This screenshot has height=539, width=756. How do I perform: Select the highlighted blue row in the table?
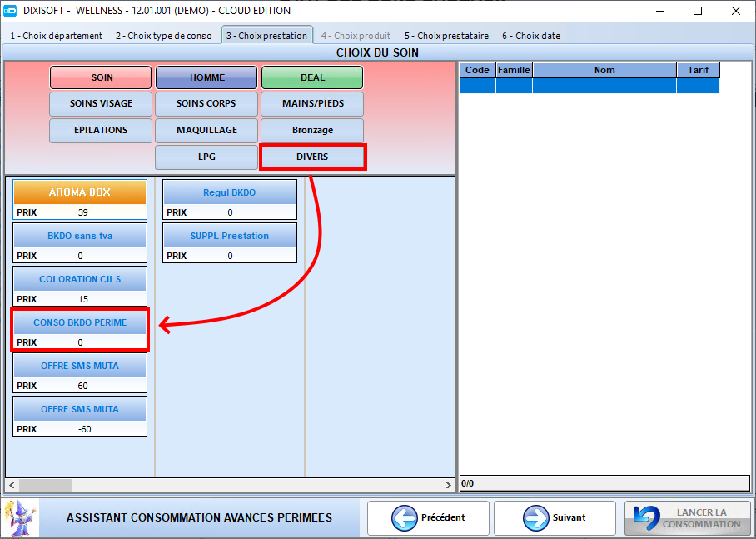coord(589,86)
